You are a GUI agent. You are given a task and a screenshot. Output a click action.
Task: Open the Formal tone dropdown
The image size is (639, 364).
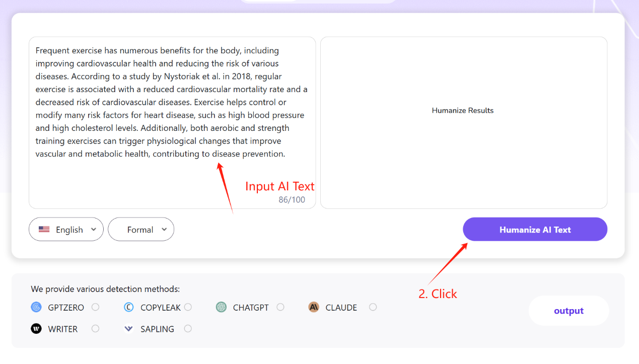141,229
